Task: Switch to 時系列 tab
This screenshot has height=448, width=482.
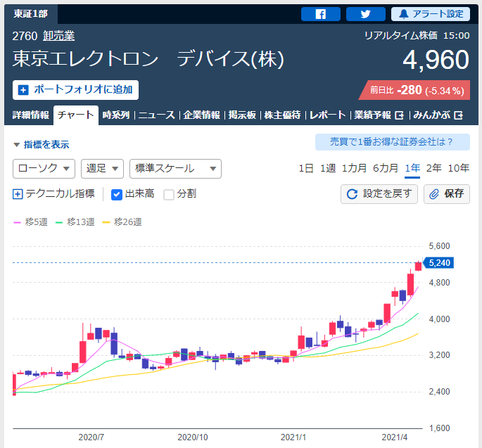Action: (116, 115)
